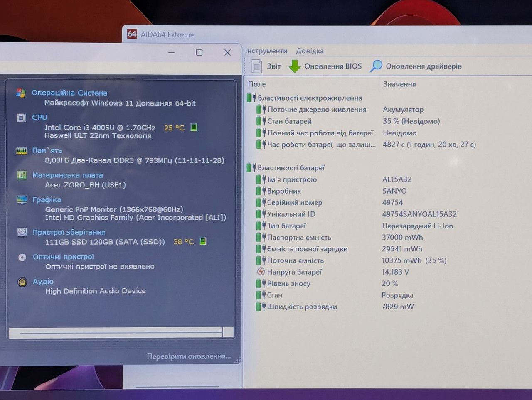Open the Пристрої зберігання link
532x400 pixels.
tap(69, 232)
